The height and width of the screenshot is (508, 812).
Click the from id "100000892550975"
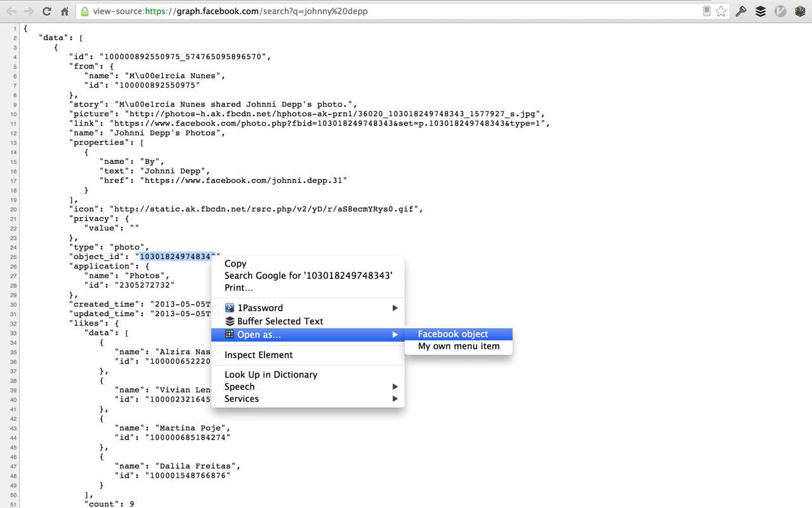(x=157, y=85)
